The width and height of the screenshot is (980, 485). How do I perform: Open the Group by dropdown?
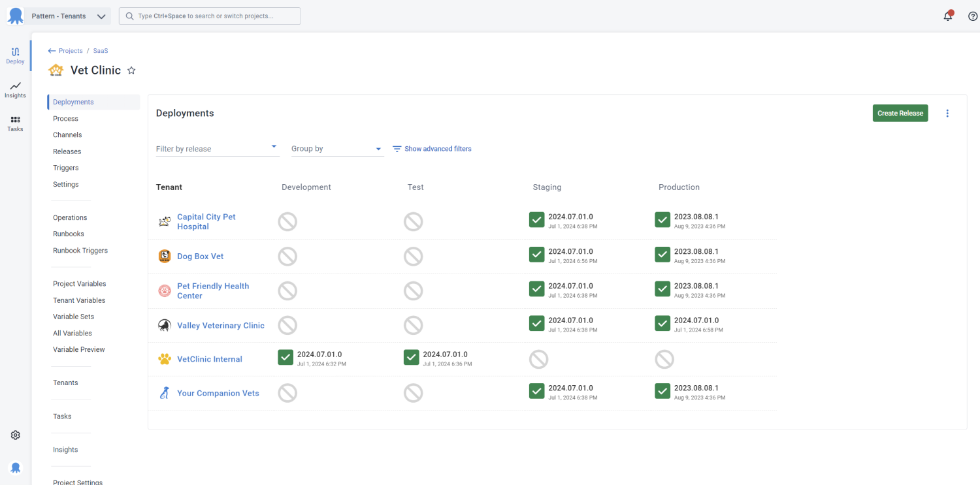(x=336, y=149)
